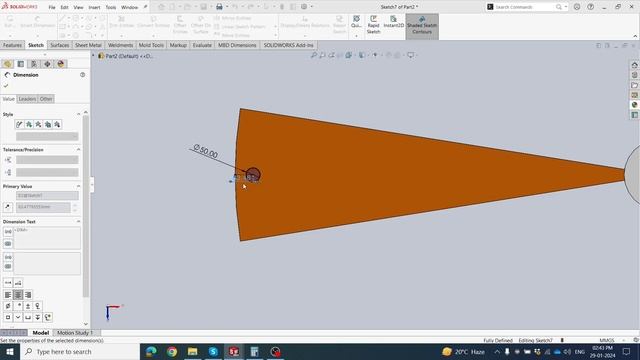Open the Style selection dropdown
Screen dimensions: 640x360
[47, 136]
